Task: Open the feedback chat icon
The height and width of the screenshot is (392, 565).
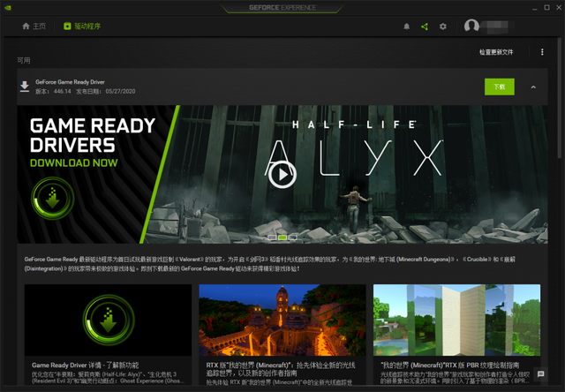Action: pyautogui.click(x=540, y=374)
